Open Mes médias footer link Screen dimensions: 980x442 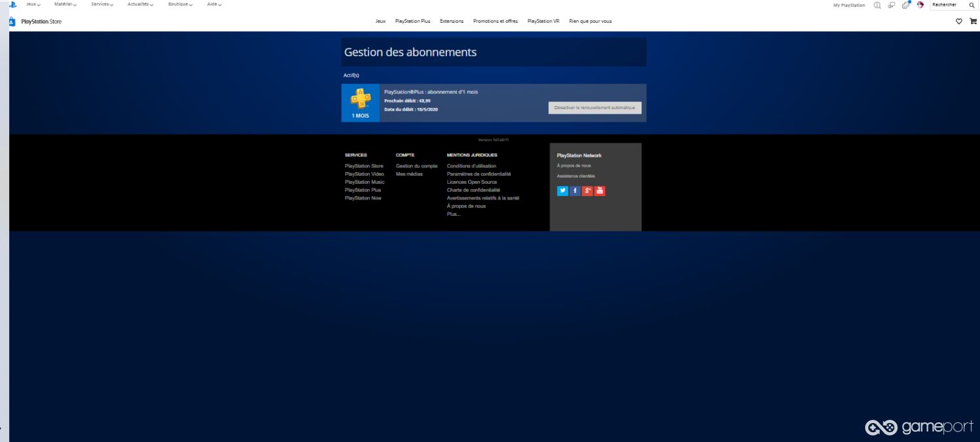click(409, 174)
